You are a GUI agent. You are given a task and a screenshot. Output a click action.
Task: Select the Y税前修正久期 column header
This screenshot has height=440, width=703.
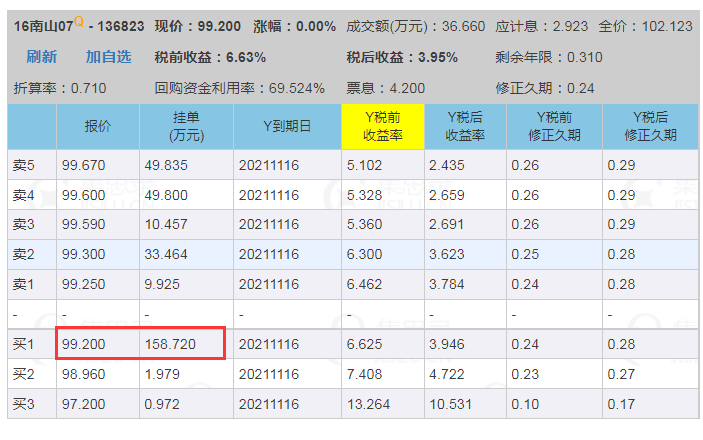pos(554,126)
